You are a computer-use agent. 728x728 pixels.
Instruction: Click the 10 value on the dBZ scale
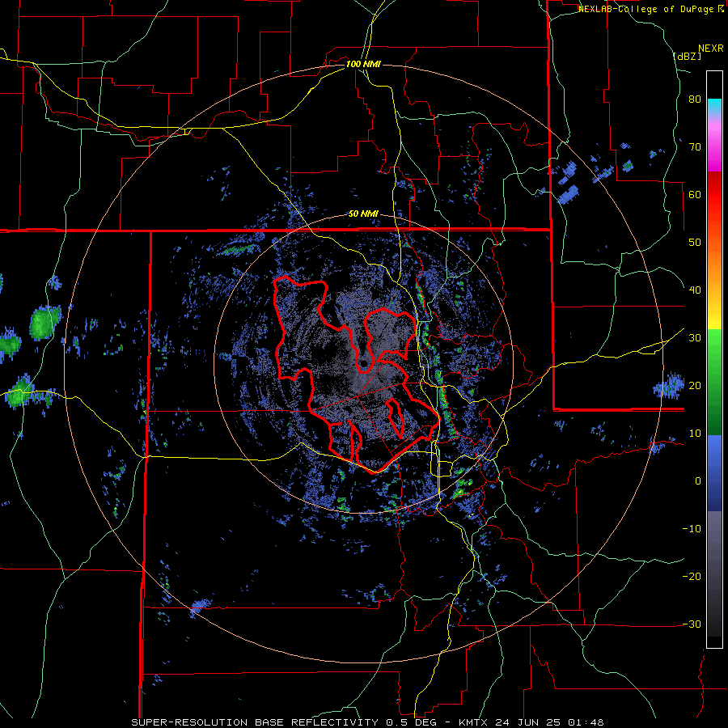coord(695,434)
